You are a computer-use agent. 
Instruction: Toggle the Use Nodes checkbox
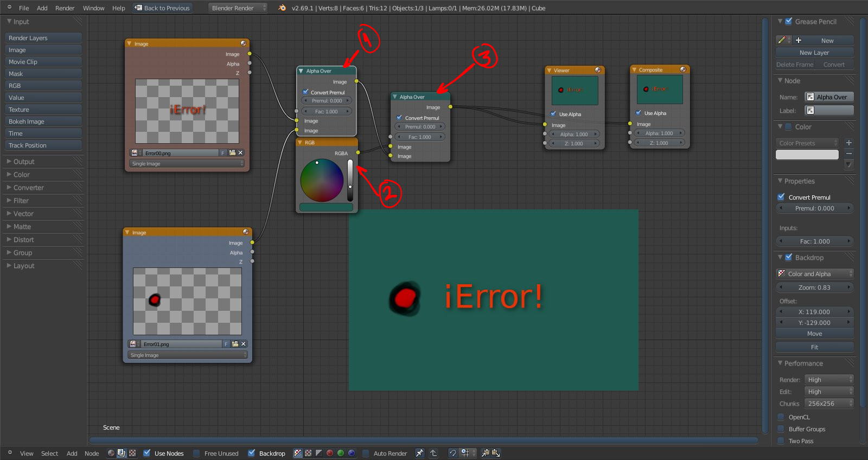click(x=147, y=453)
